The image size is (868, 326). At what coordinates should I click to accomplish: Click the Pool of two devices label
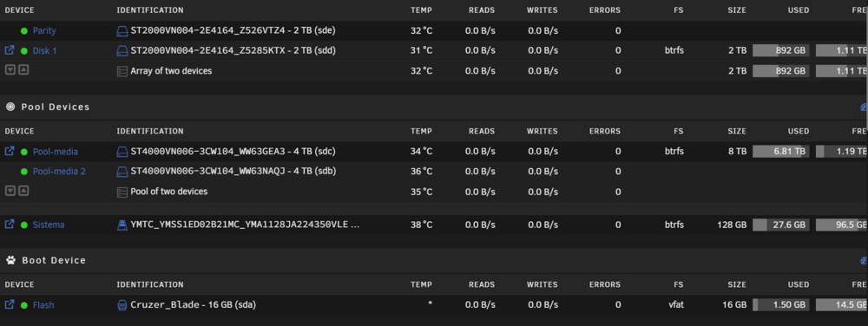[x=169, y=192]
